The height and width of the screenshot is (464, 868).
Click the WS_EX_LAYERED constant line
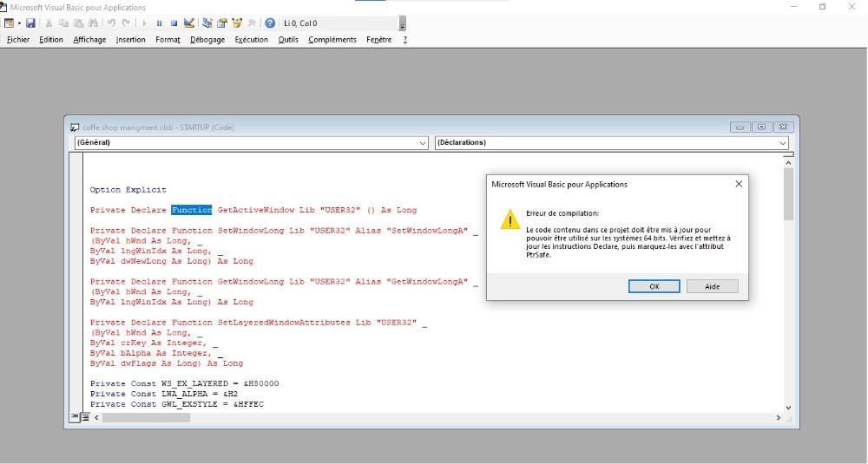[184, 384]
